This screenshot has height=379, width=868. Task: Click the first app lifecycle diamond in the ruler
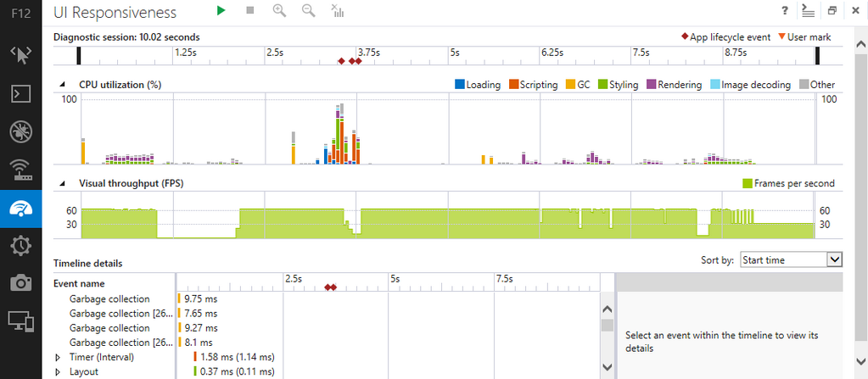(342, 61)
